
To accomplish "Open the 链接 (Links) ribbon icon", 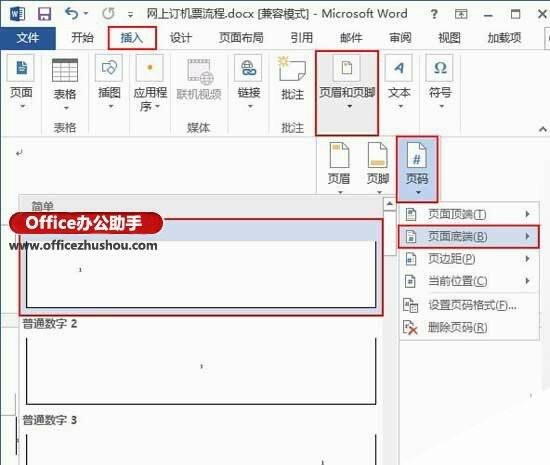I will click(x=248, y=68).
